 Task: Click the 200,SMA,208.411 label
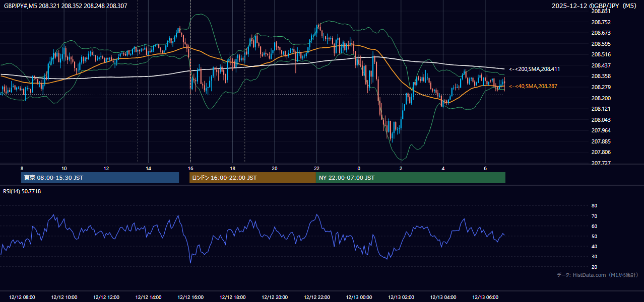(x=535, y=69)
